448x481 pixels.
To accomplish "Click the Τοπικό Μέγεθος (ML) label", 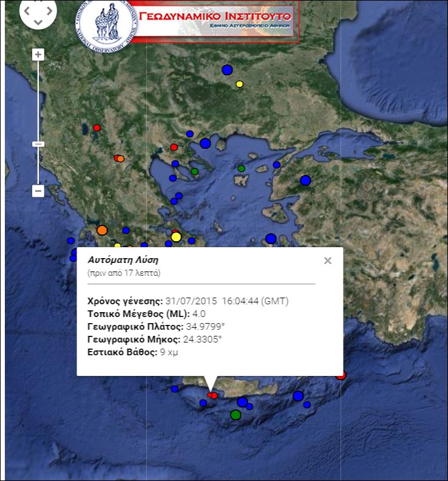I will pos(138,314).
